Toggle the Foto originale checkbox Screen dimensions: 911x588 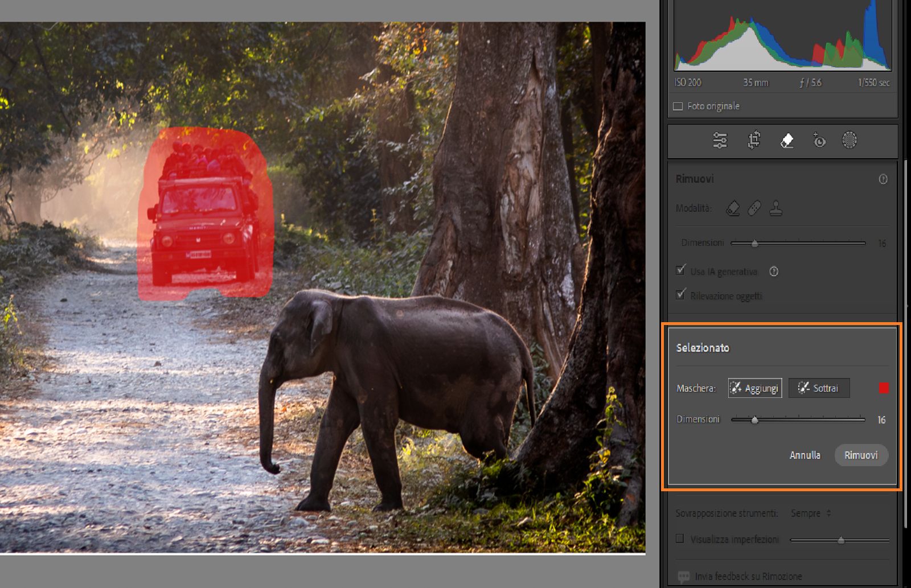678,106
